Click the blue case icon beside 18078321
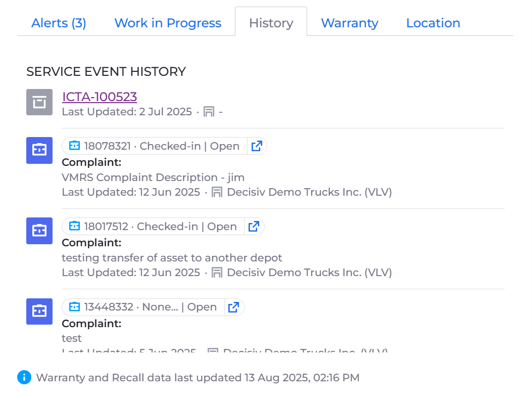 (39, 150)
